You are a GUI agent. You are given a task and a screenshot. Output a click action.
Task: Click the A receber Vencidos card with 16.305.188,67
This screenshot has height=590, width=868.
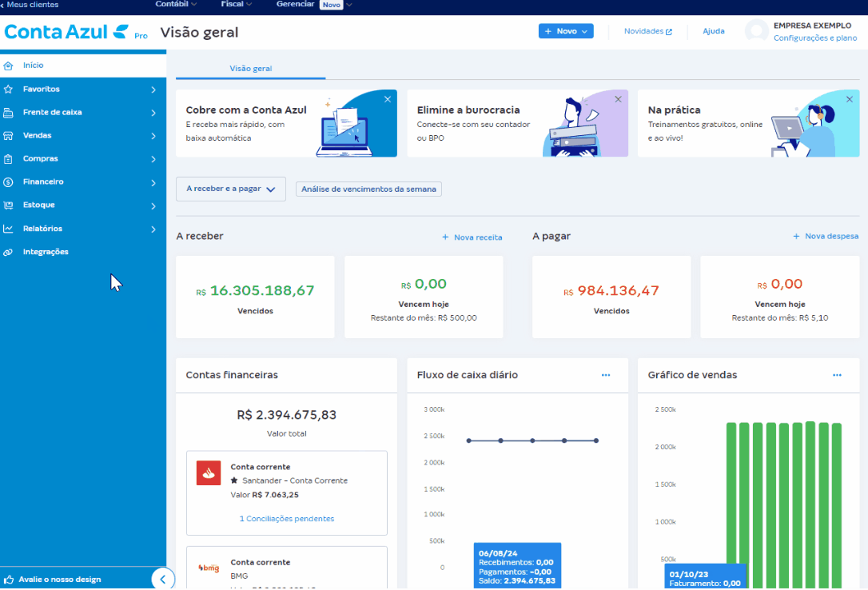click(x=255, y=297)
